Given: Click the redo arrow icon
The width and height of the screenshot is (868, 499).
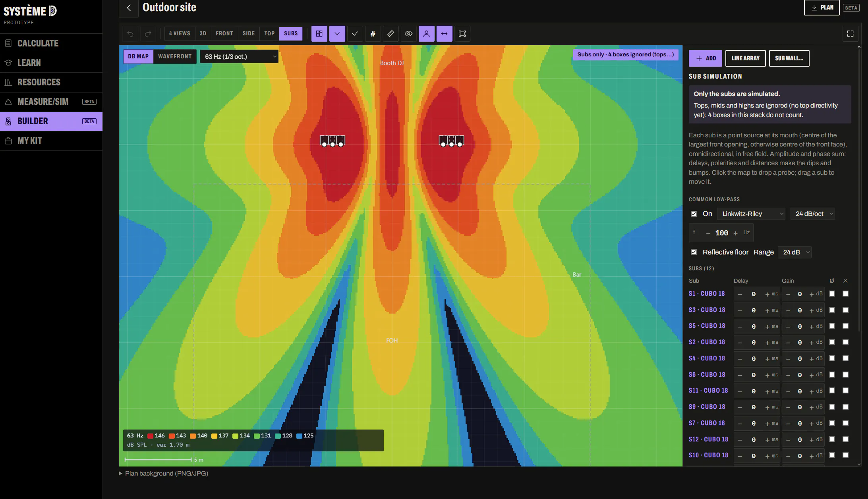Looking at the screenshot, I should 148,34.
